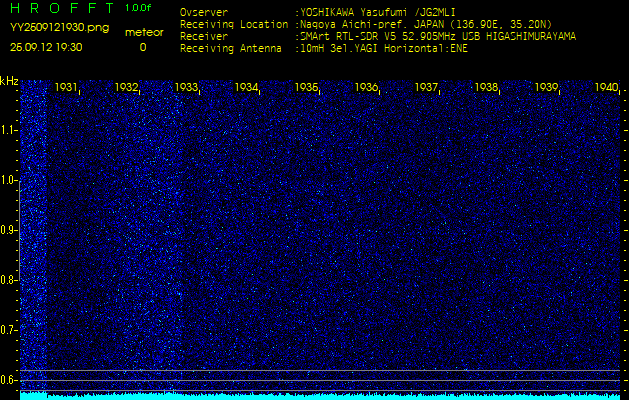Click the 1933 time marker

point(187,88)
